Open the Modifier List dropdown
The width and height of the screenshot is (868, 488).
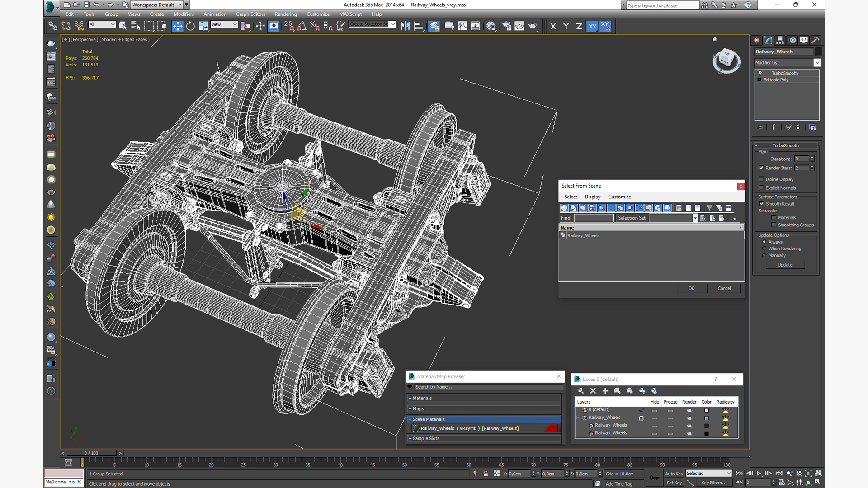(x=817, y=63)
